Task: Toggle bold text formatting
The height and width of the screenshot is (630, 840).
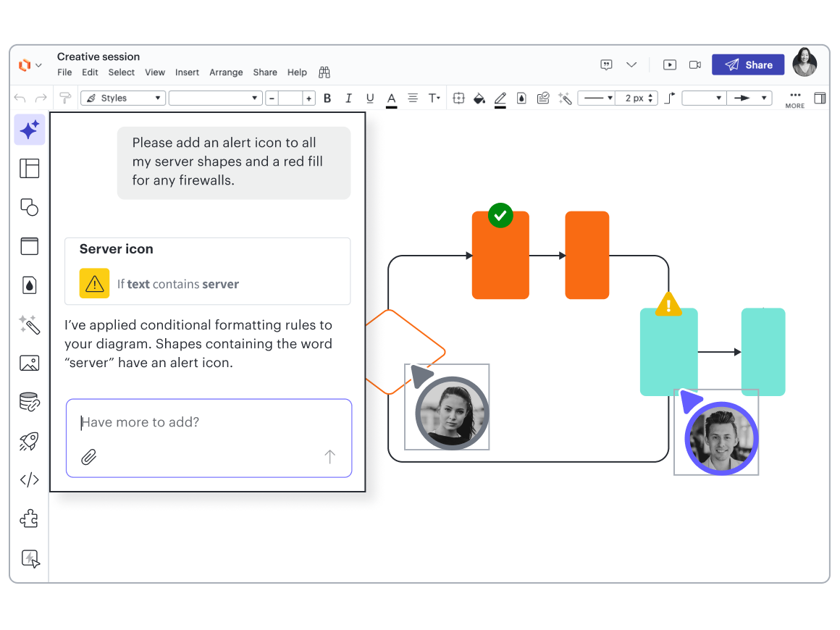Action: [327, 98]
